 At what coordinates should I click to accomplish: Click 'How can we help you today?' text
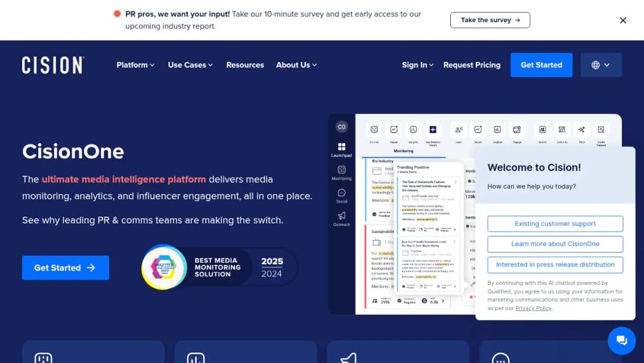(x=531, y=186)
